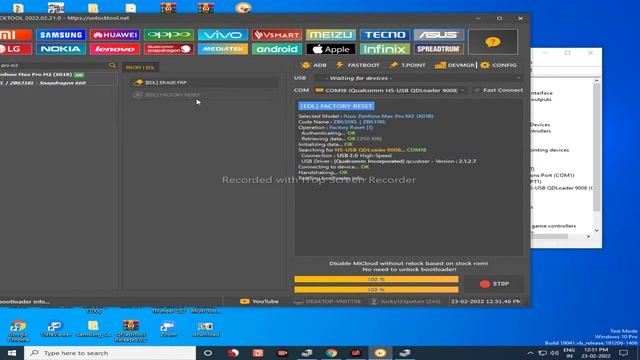Click the taskbar search box

pos(110,353)
